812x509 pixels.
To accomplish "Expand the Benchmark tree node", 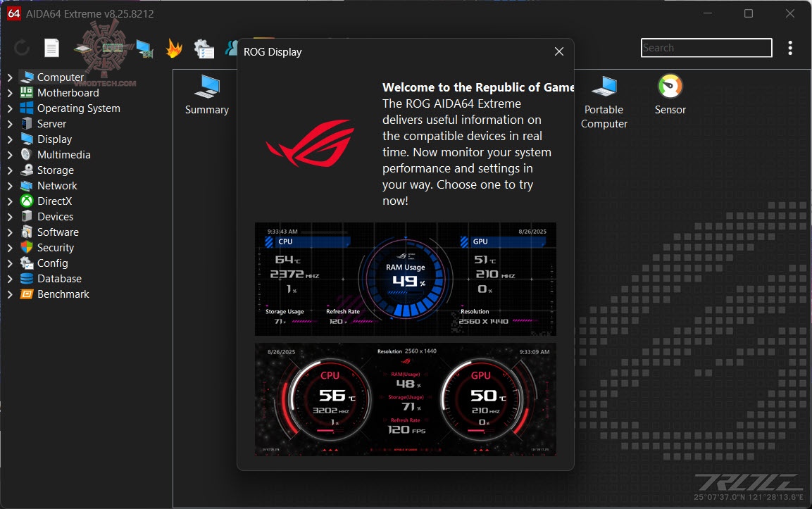I will (10, 294).
